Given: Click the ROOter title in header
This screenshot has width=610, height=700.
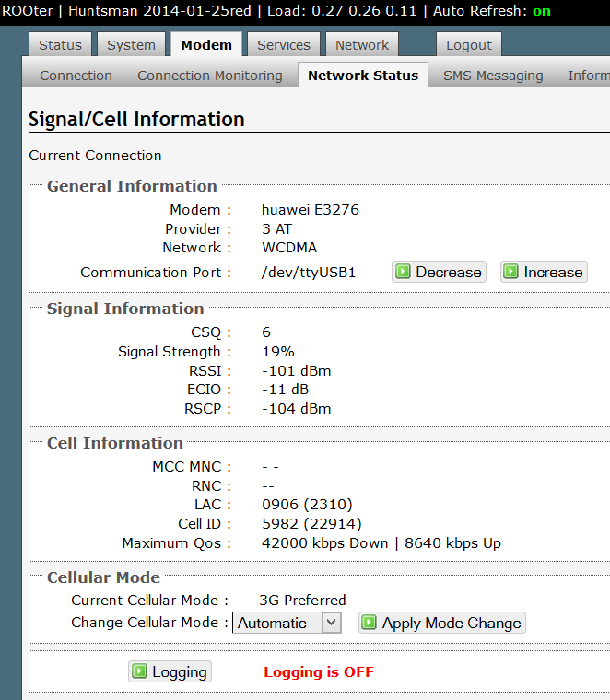Looking at the screenshot, I should (x=28, y=11).
